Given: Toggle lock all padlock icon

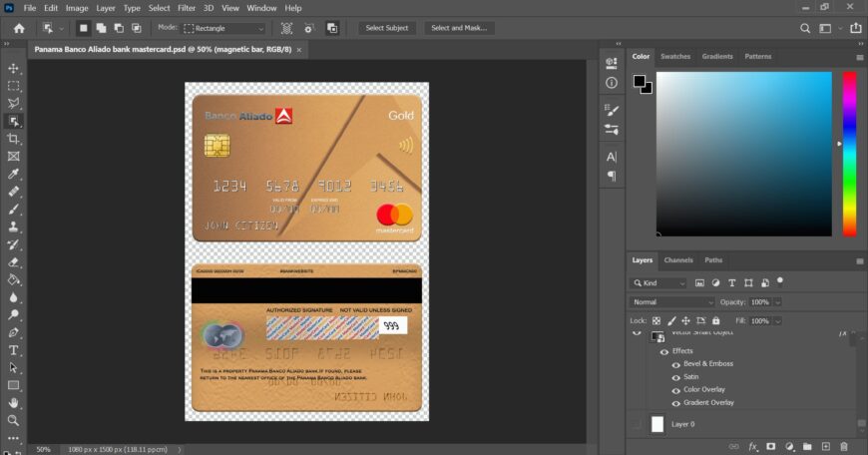Looking at the screenshot, I should tap(715, 321).
